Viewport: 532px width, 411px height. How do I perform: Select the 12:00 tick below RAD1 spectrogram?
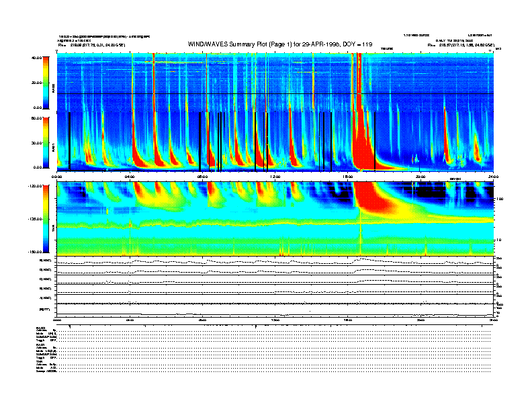click(x=275, y=176)
